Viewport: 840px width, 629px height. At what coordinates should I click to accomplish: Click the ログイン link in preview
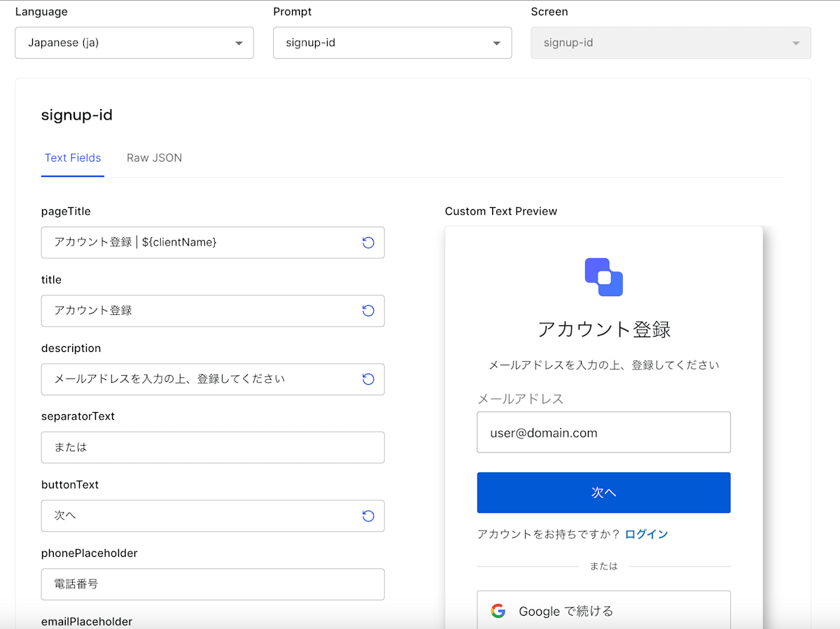coord(646,534)
